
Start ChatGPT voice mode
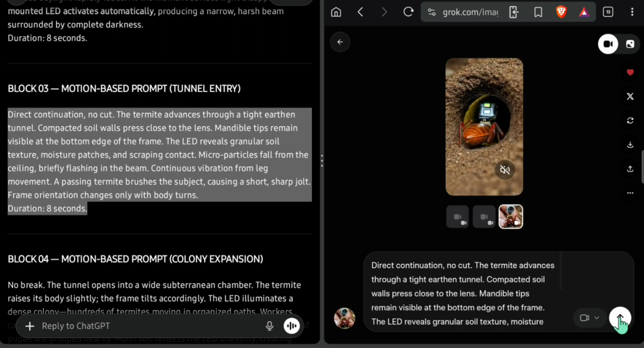click(292, 326)
